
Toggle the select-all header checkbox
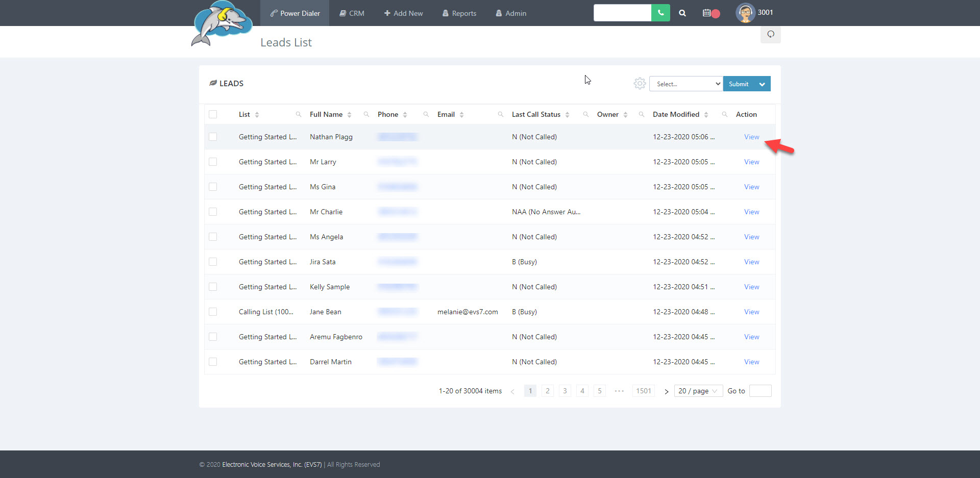(213, 114)
